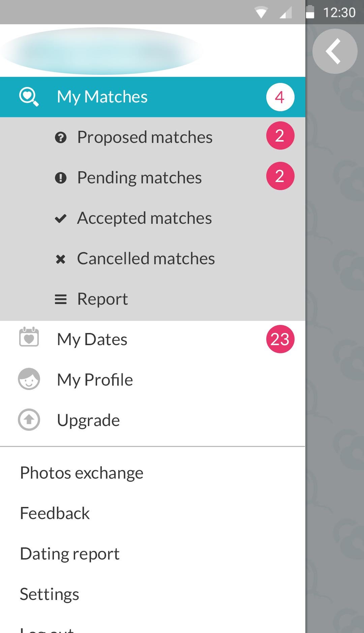Screen dimensions: 364x633
Task: Tap the up-arrow Upgrade icon
Action: point(29,420)
